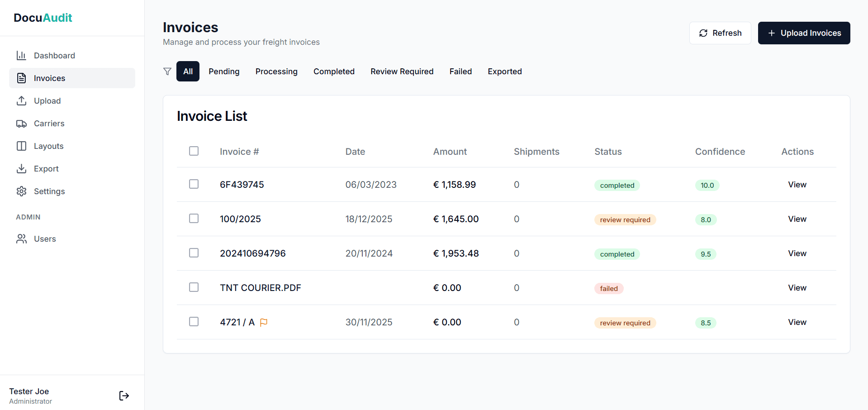Open Carriers using the truck icon
Viewport: 868px width, 410px height.
pos(22,123)
